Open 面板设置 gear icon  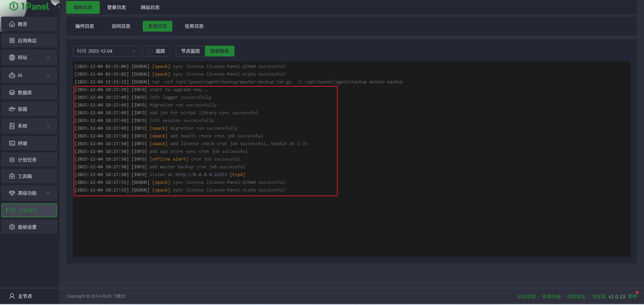click(x=12, y=227)
